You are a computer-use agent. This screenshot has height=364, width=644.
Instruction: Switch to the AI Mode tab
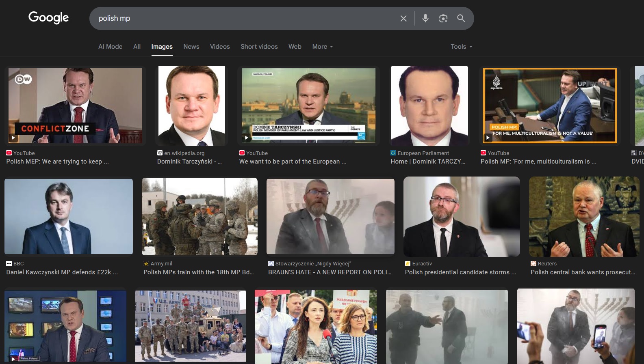click(x=110, y=47)
